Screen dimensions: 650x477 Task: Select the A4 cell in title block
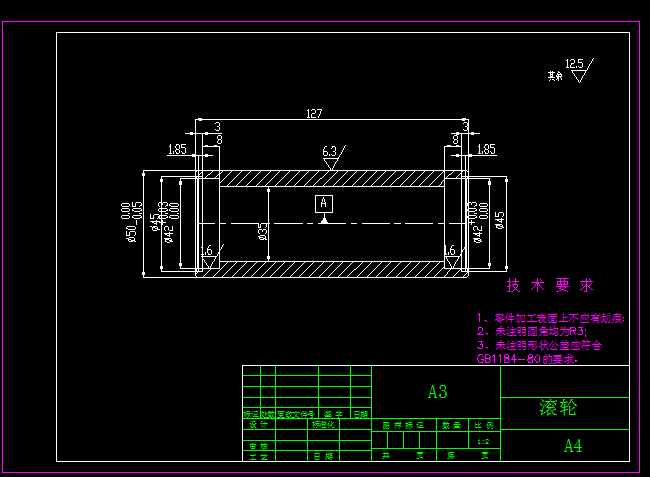[573, 446]
